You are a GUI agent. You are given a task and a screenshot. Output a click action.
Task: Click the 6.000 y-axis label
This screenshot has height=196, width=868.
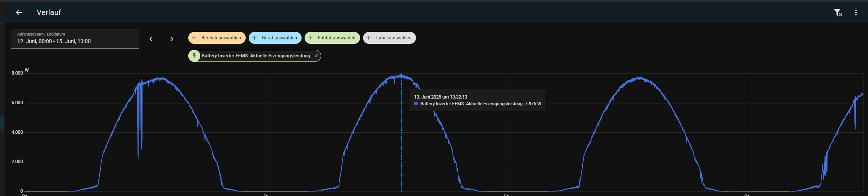click(17, 103)
